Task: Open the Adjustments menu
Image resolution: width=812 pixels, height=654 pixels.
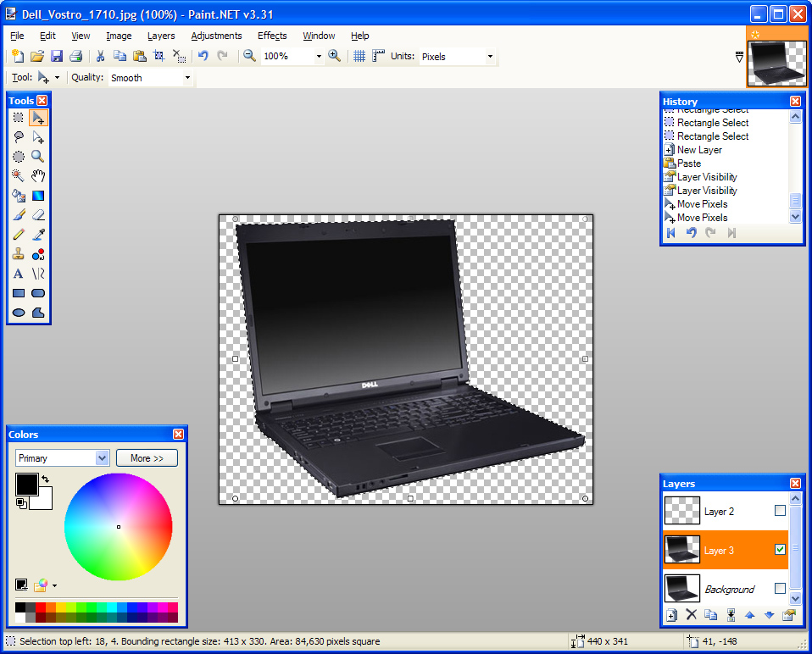Action: (x=216, y=36)
